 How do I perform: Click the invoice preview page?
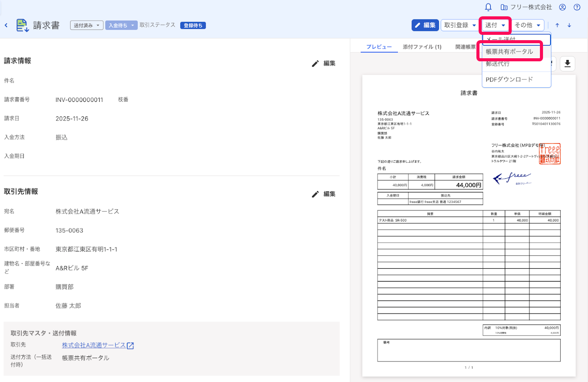[469, 225]
